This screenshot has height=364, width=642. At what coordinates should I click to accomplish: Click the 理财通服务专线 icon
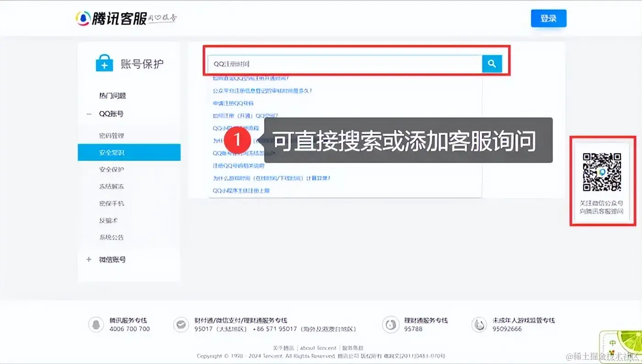pyautogui.click(x=391, y=325)
